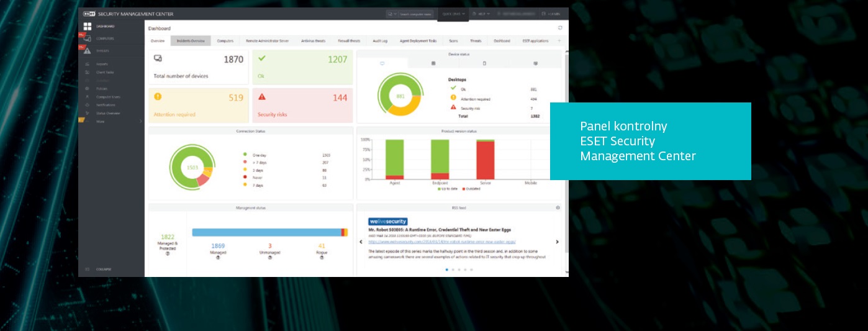Open the Help dropdown menu

481,14
